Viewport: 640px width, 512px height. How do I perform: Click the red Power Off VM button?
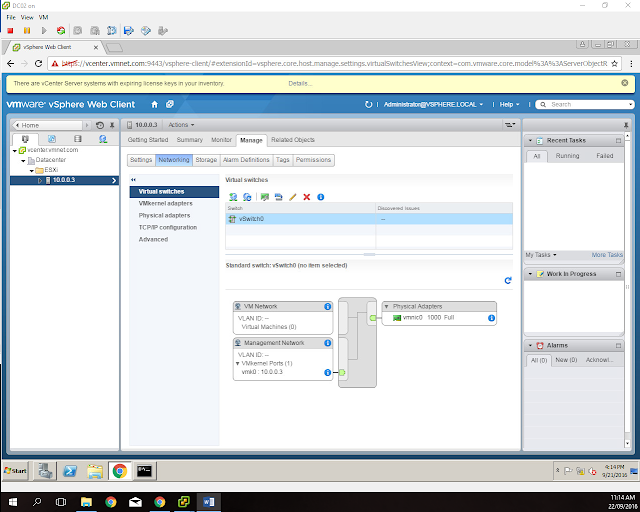click(x=11, y=31)
